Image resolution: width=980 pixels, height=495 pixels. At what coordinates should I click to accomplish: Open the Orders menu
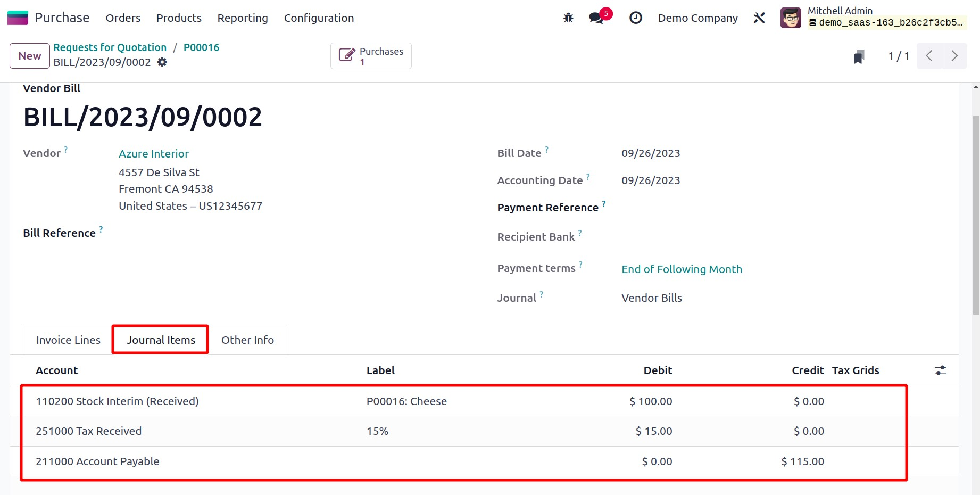click(123, 18)
